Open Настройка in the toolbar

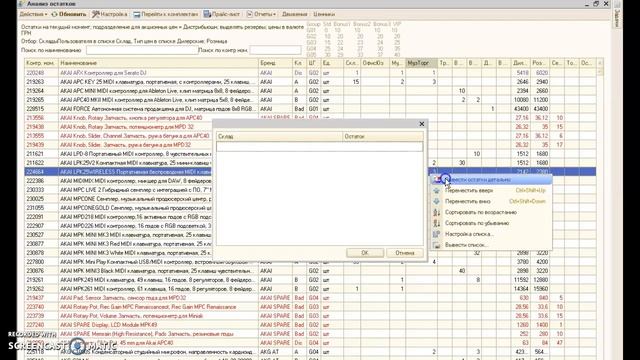click(x=109, y=14)
